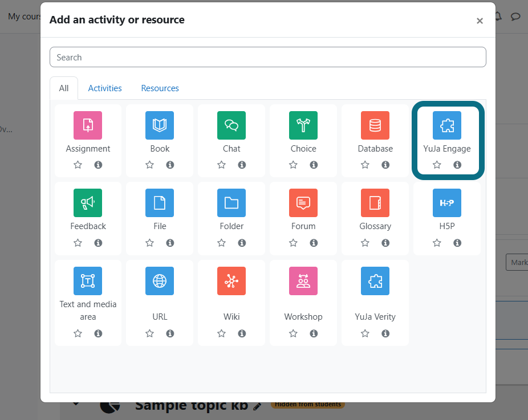This screenshot has width=528, height=420.
Task: Show info about the Wiki activity
Action: 242,333
